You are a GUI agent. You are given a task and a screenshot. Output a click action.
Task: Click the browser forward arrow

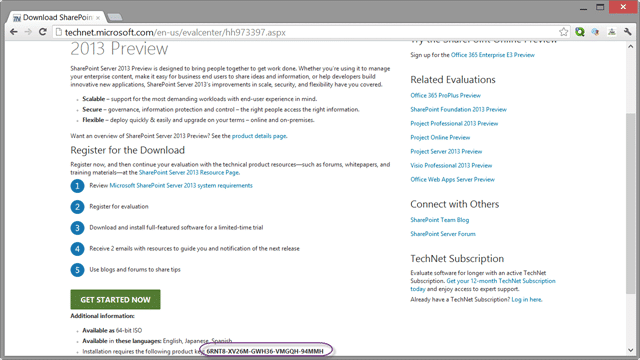pos(28,32)
